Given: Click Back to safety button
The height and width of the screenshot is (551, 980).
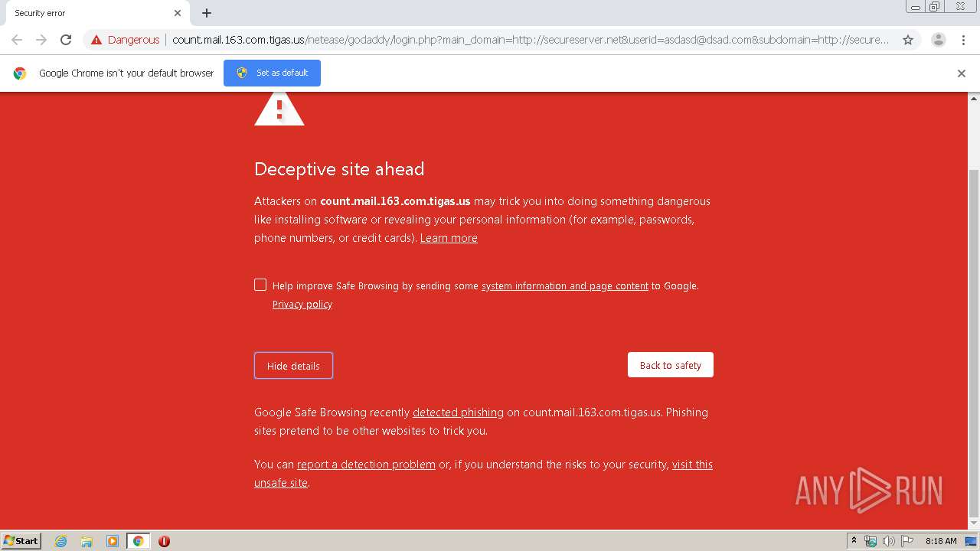Looking at the screenshot, I should (x=671, y=365).
